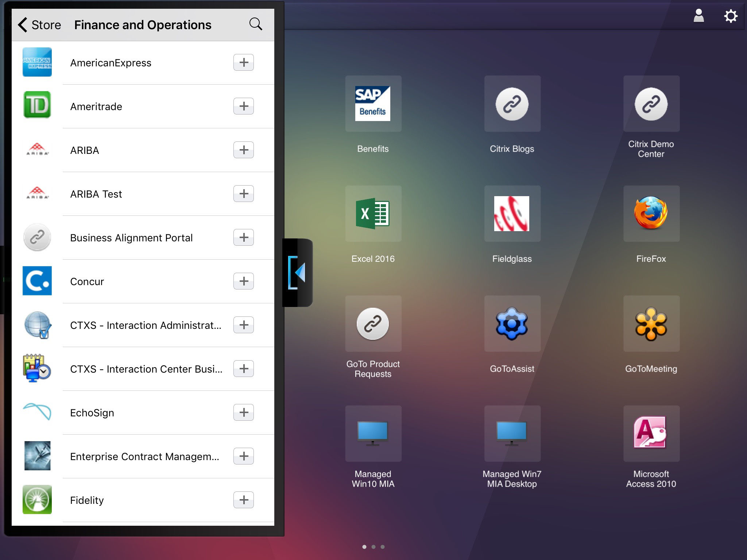
Task: Open the SAP Benefits app
Action: pos(373,104)
